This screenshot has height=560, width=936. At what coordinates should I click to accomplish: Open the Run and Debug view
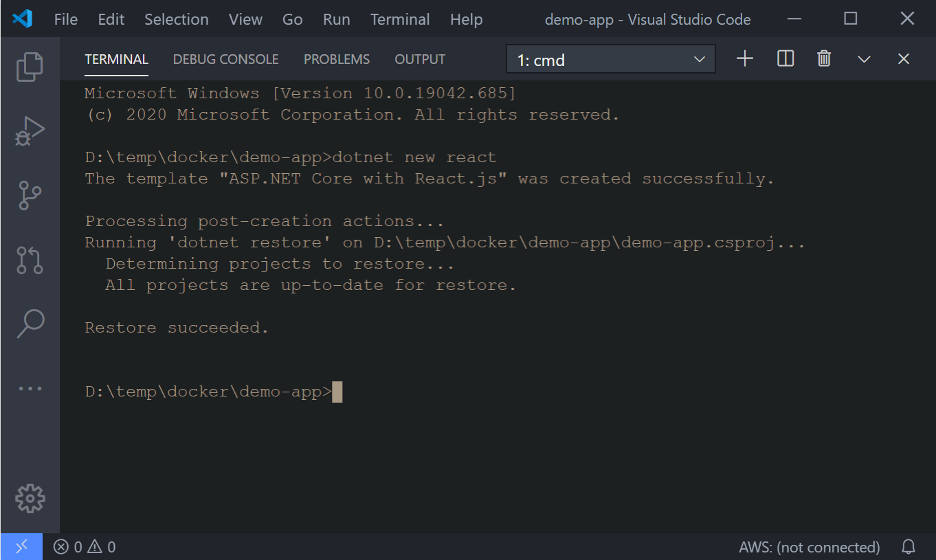[30, 131]
